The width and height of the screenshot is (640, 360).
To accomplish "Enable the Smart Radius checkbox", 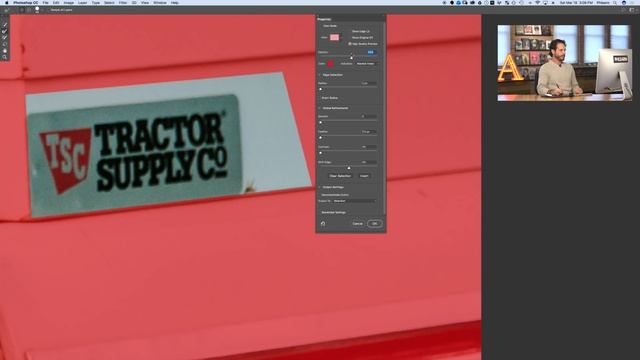I will click(320, 98).
